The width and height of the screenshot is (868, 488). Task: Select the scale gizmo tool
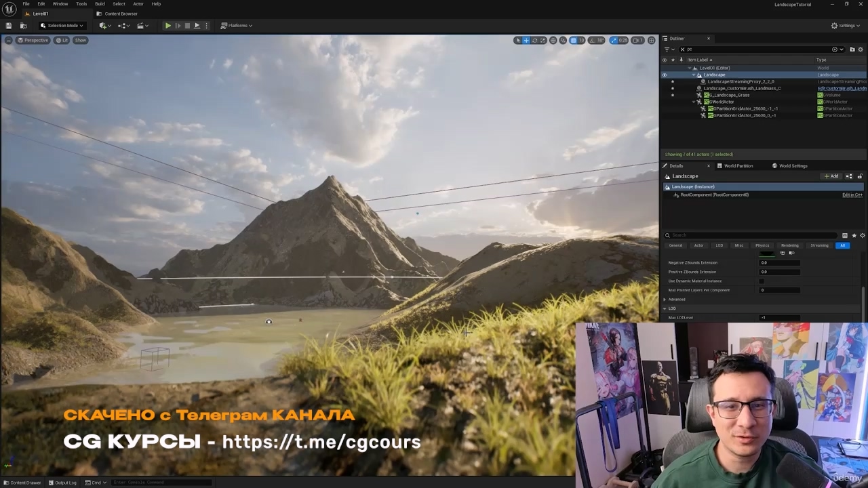click(542, 40)
